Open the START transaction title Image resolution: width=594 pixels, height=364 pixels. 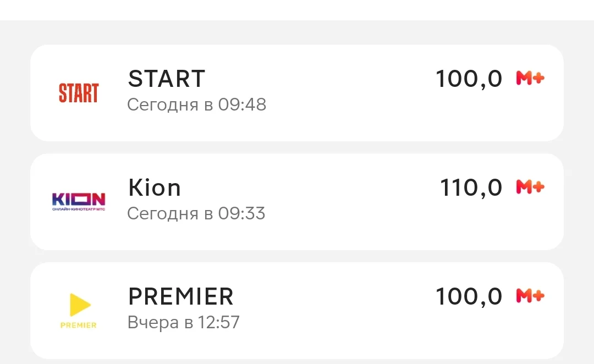point(167,79)
